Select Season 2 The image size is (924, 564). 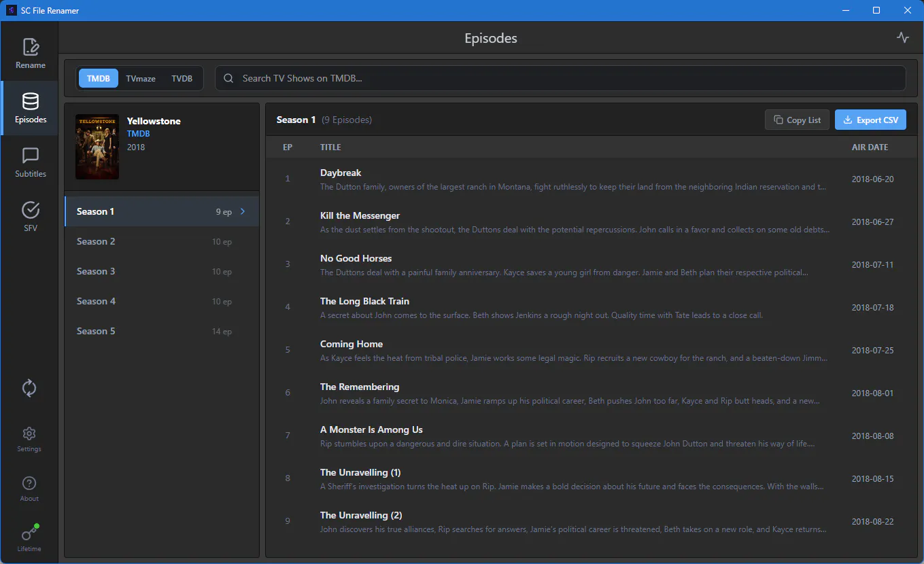pos(162,241)
